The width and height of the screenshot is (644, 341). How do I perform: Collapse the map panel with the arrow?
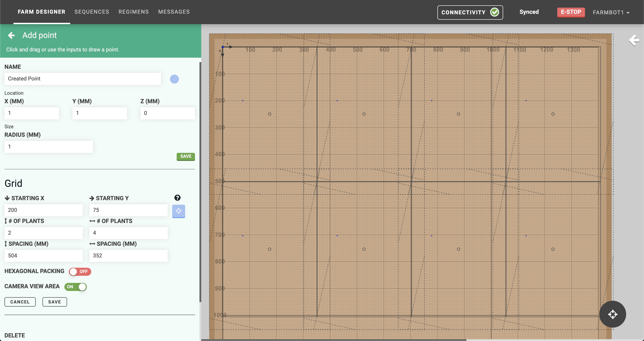pyautogui.click(x=634, y=40)
